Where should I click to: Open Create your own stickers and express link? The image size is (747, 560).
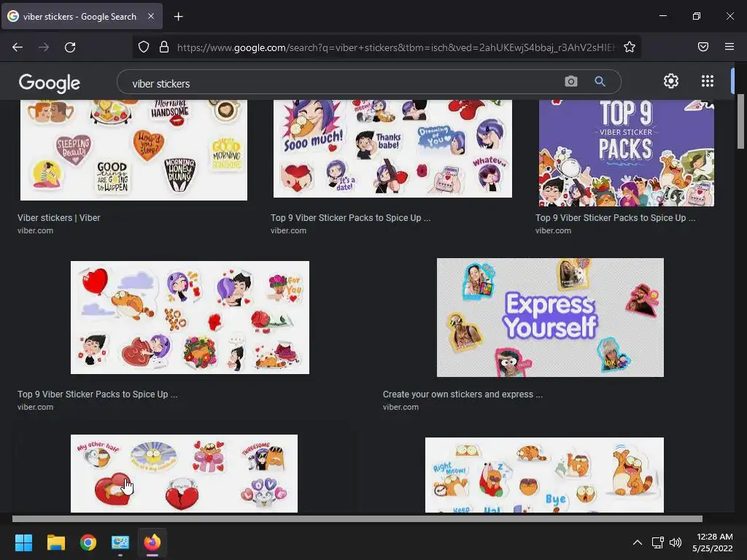tap(462, 394)
